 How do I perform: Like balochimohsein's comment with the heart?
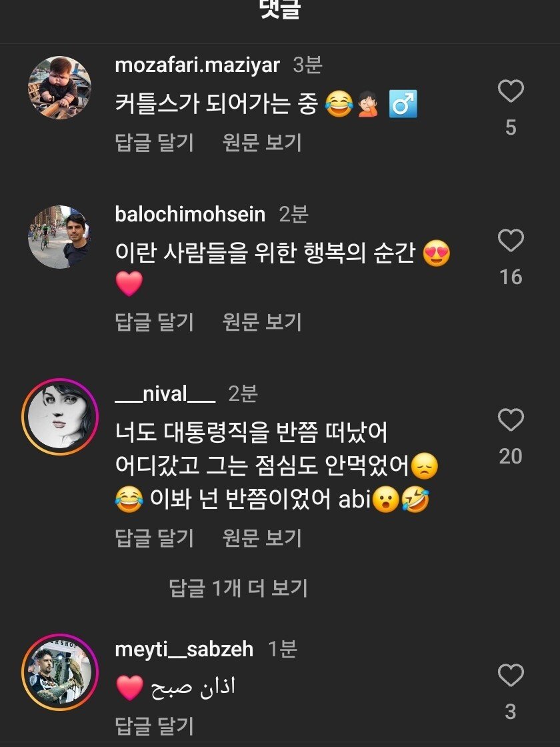511,241
